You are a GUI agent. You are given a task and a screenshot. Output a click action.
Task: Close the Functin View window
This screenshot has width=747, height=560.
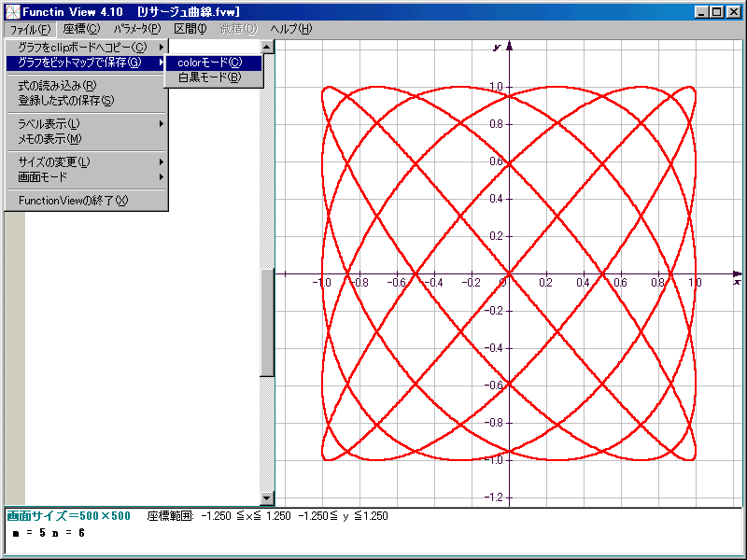[x=734, y=12]
